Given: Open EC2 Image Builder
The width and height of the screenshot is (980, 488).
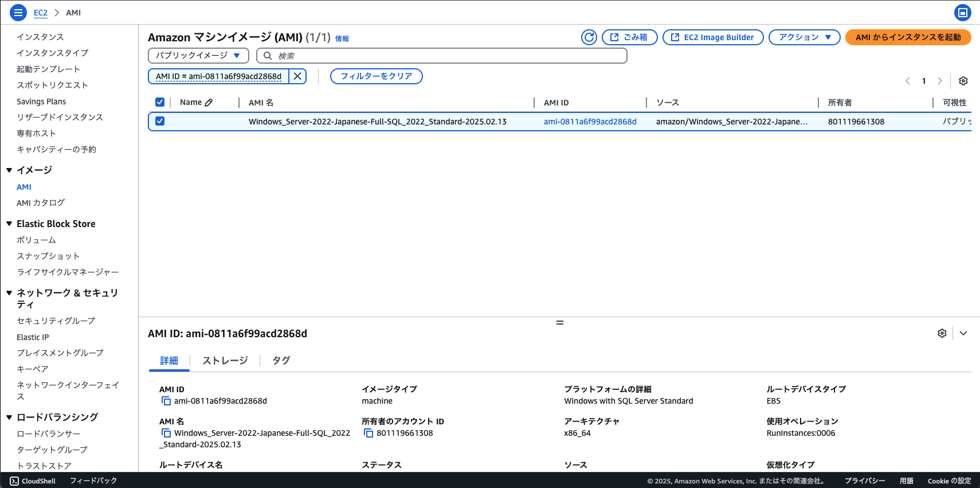Looking at the screenshot, I should (713, 37).
